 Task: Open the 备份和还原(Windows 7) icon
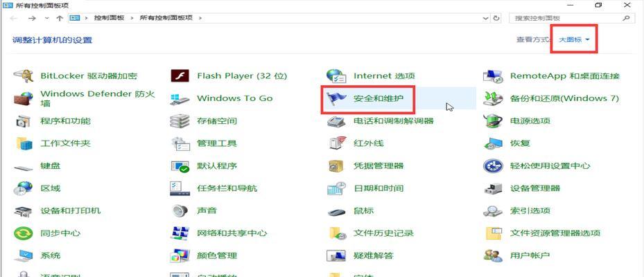493,98
